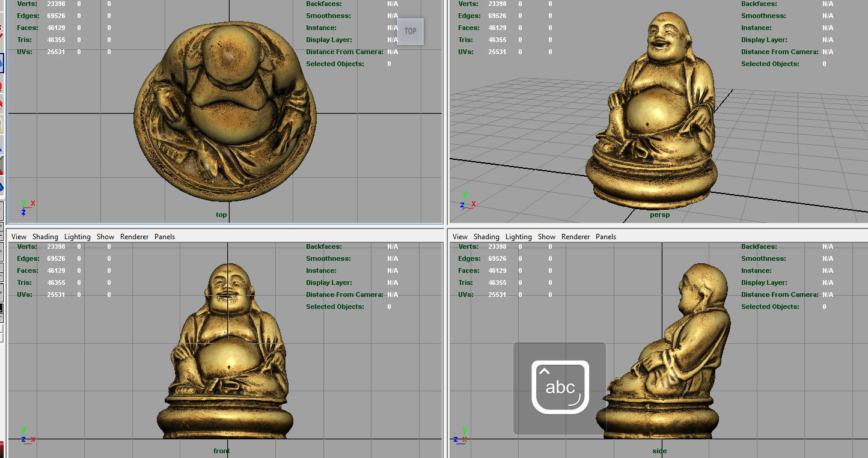The height and width of the screenshot is (458, 868).
Task: Click the 'side' viewport name label
Action: tap(659, 451)
